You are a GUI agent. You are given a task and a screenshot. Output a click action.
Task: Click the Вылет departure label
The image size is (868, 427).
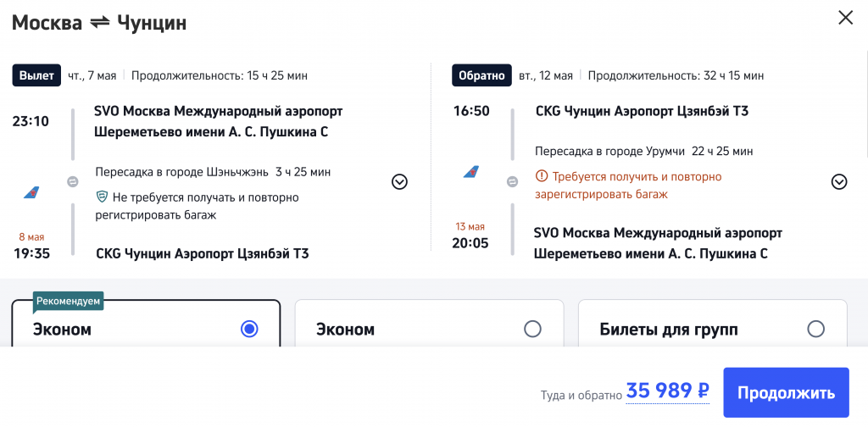[x=36, y=75]
